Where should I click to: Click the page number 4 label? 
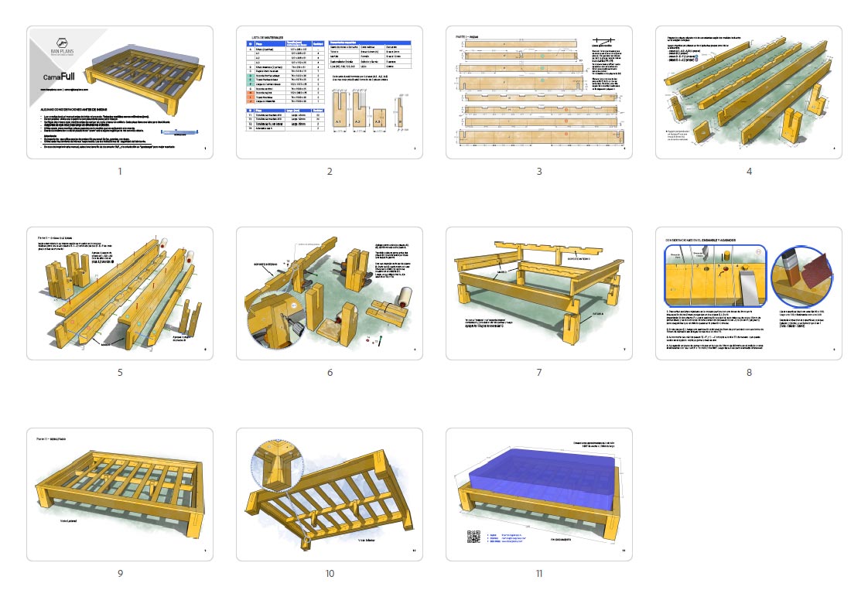coord(749,172)
